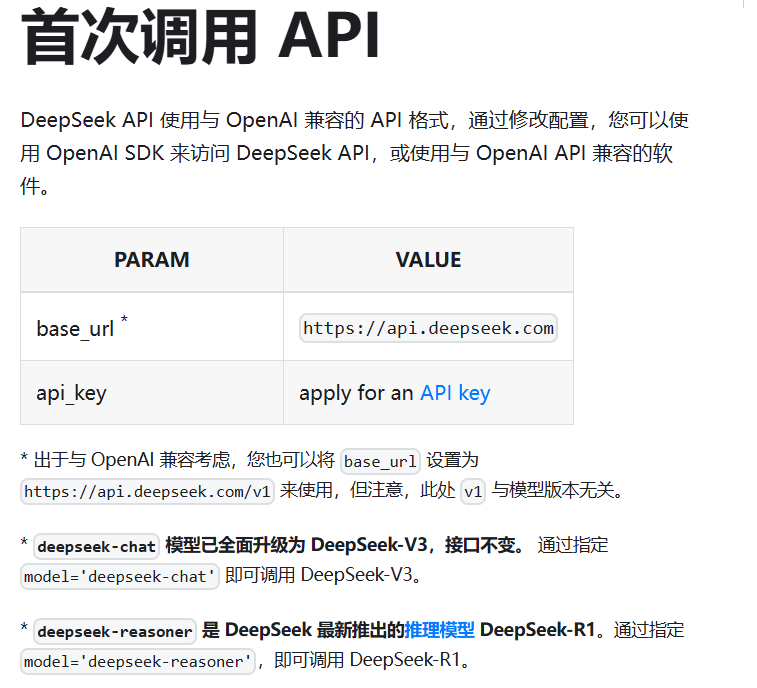
Task: Click the intro paragraph starting with DeepSeek API 使用与
Action: tap(355, 153)
